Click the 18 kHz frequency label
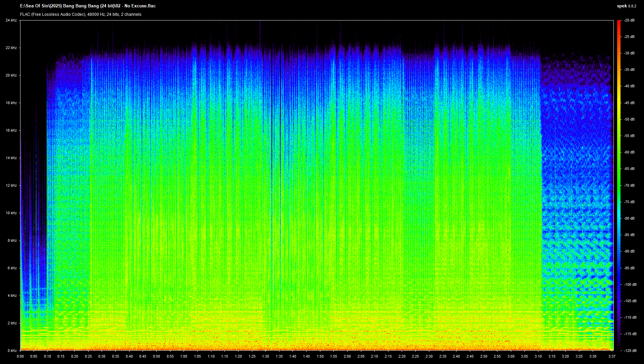Screen dimensions: 644x364 [x=11, y=103]
